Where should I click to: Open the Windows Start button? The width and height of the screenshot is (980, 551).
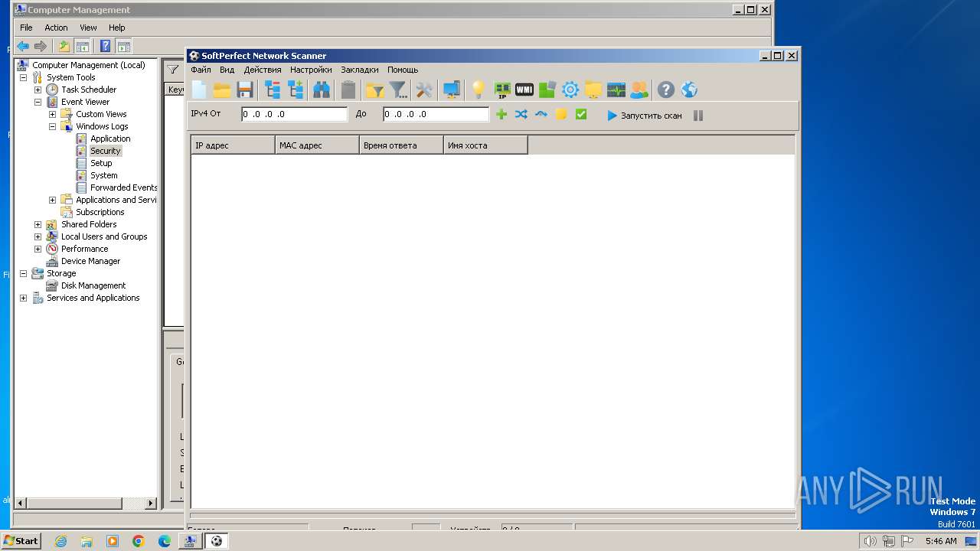(21, 541)
